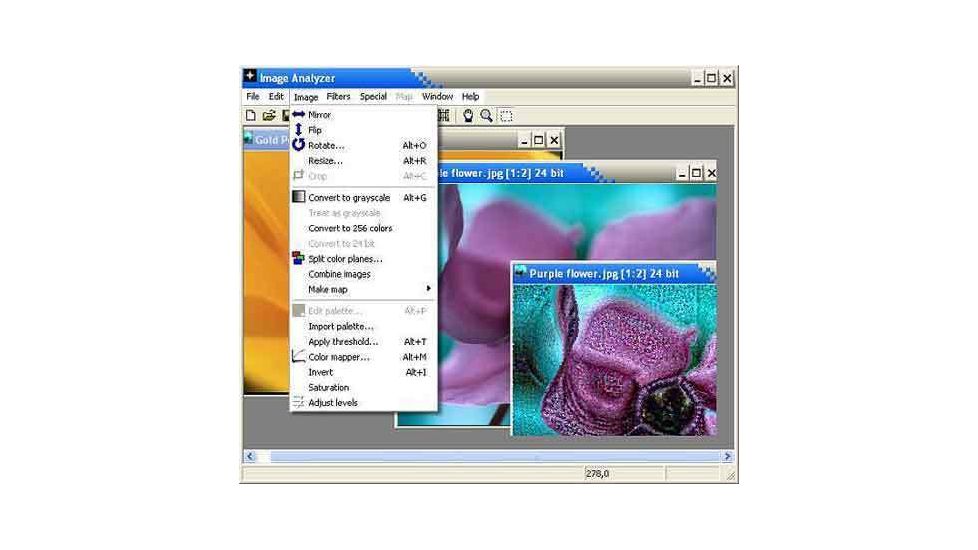Click the icon of the front Purple flower window
The width and height of the screenshot is (978, 550).
pyautogui.click(x=520, y=272)
